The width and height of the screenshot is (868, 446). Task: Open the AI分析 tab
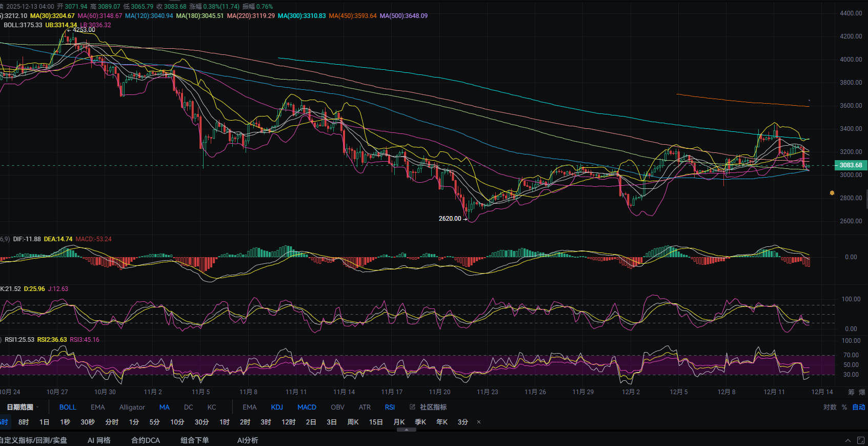pos(248,440)
